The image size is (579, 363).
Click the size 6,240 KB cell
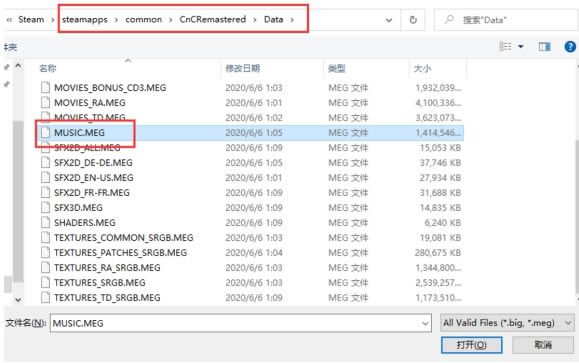pyautogui.click(x=443, y=223)
